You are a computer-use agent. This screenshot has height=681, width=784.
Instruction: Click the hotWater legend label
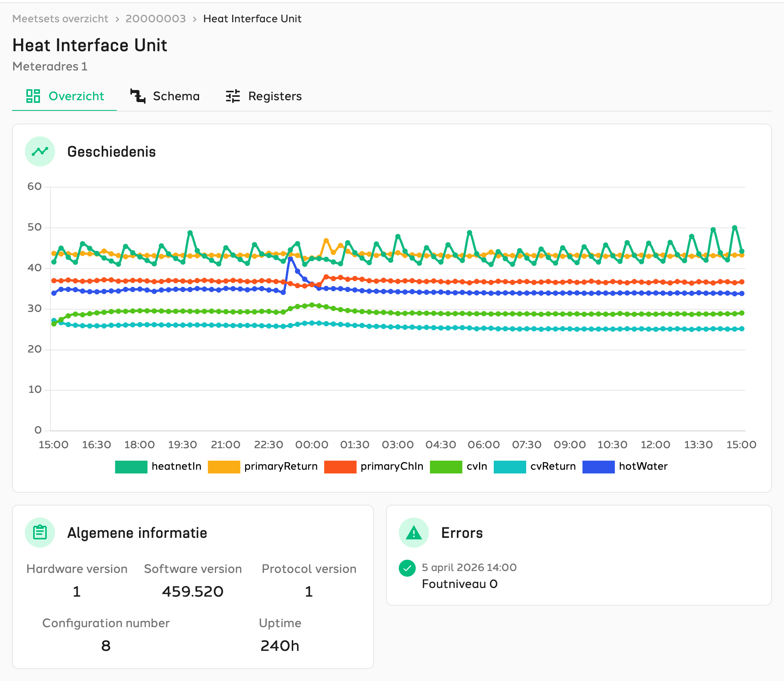[x=643, y=466]
